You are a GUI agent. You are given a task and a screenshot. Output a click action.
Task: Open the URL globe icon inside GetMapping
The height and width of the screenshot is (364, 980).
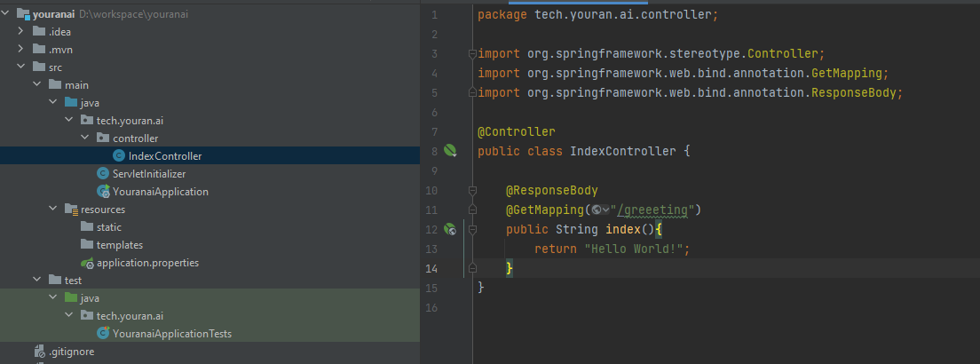click(597, 210)
